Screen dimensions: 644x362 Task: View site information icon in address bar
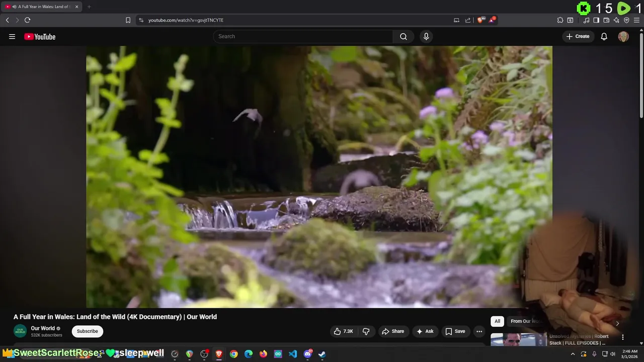pos(141,20)
